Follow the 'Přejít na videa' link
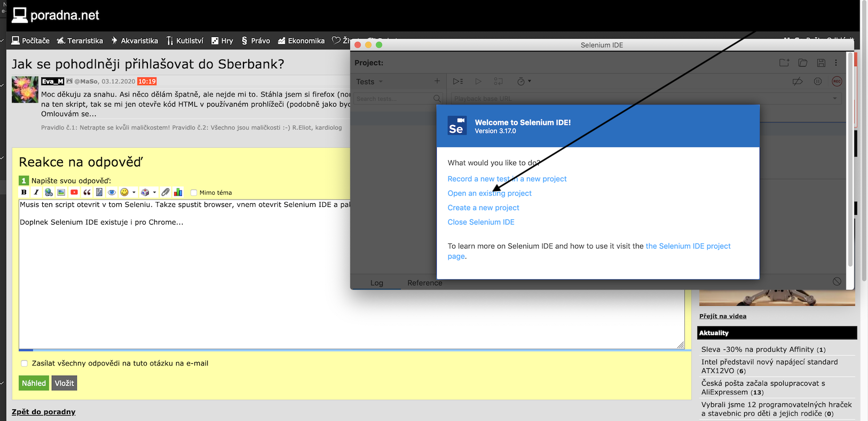The height and width of the screenshot is (421, 868). [723, 316]
